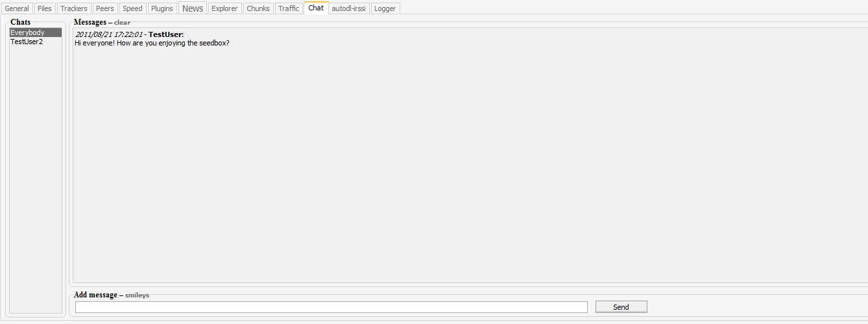Open the autodl-irssi tab
Screen dimensions: 868x324
[x=349, y=8]
